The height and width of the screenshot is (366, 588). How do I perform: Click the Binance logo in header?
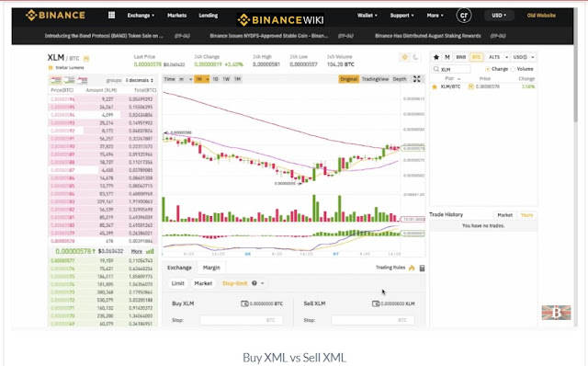point(55,15)
